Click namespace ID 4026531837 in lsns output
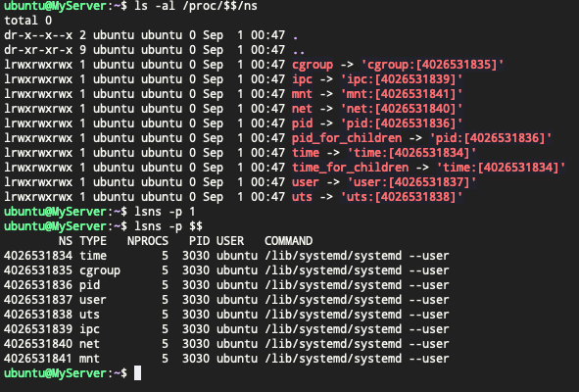The width and height of the screenshot is (579, 392). [38, 300]
